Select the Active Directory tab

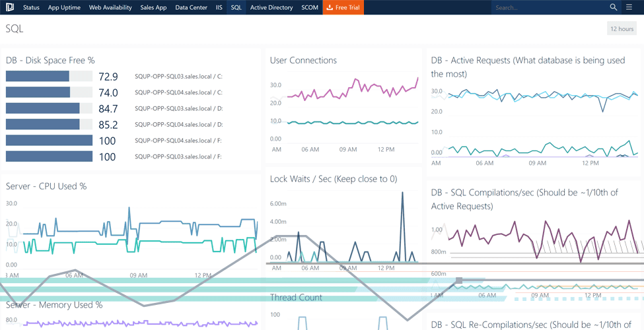tap(271, 7)
